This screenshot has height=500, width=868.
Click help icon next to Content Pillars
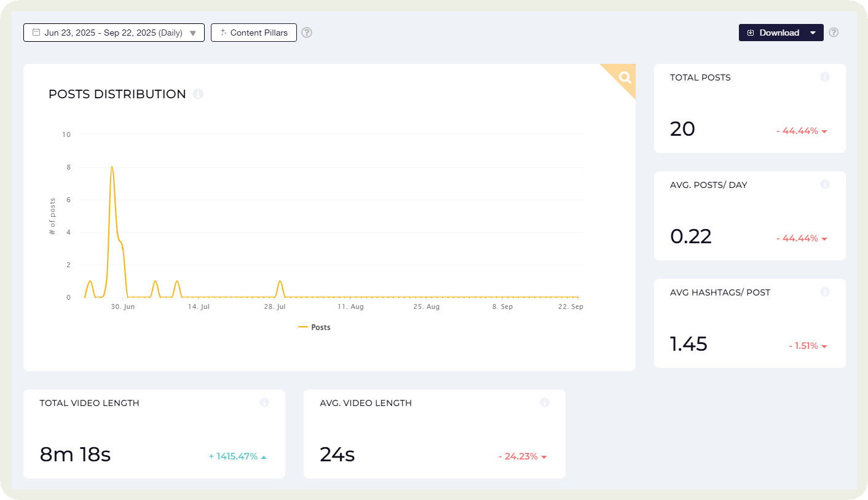click(x=307, y=33)
